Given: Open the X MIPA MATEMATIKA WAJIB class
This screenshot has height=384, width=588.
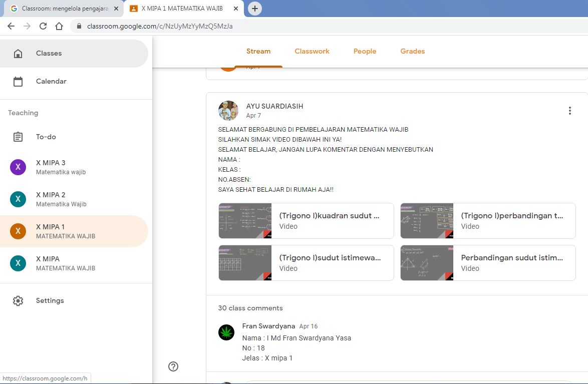Looking at the screenshot, I should pyautogui.click(x=74, y=263).
